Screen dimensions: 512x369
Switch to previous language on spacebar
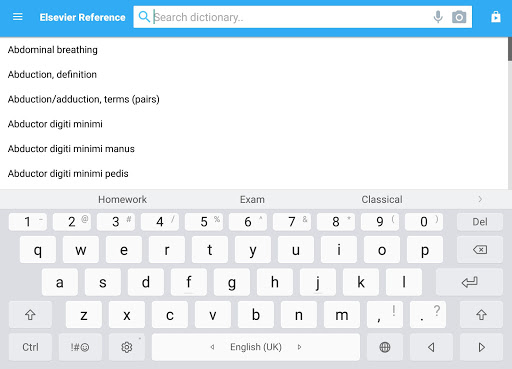click(x=212, y=347)
